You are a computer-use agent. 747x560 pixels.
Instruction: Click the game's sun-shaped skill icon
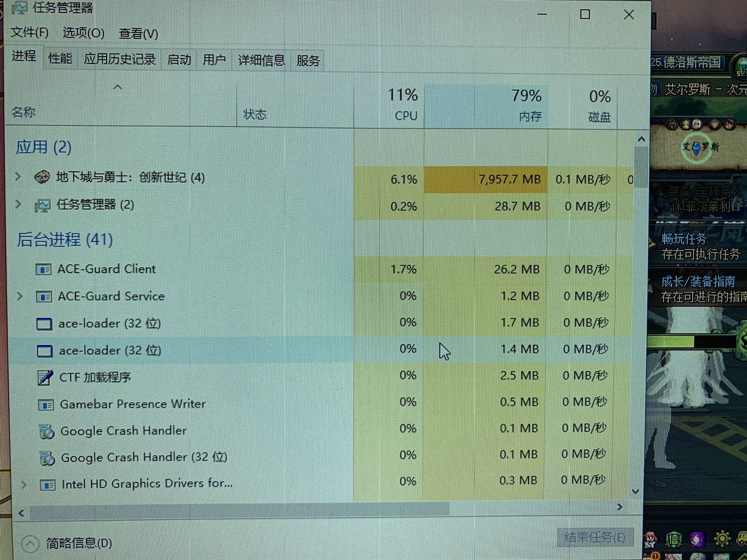722,539
